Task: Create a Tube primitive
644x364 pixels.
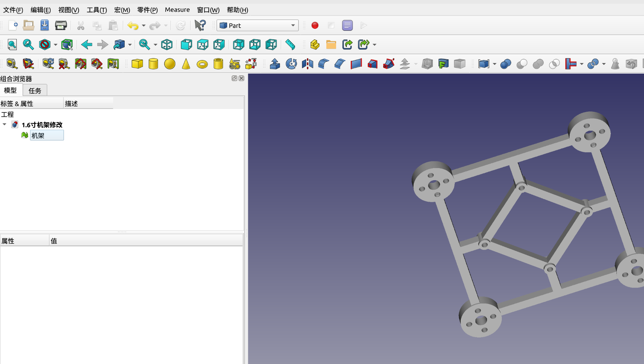Action: pyautogui.click(x=218, y=64)
